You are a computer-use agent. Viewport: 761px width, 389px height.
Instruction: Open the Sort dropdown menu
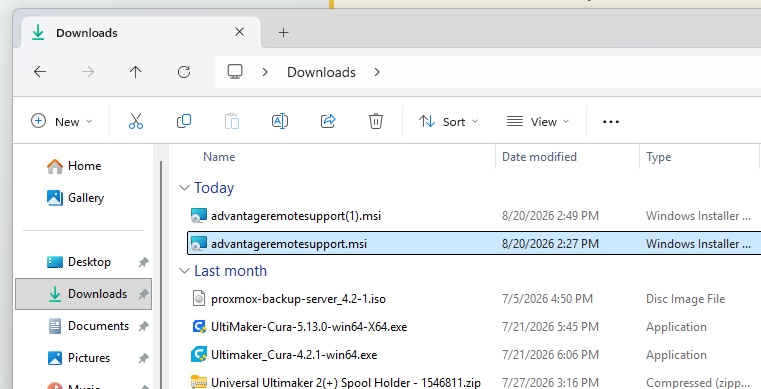click(448, 121)
